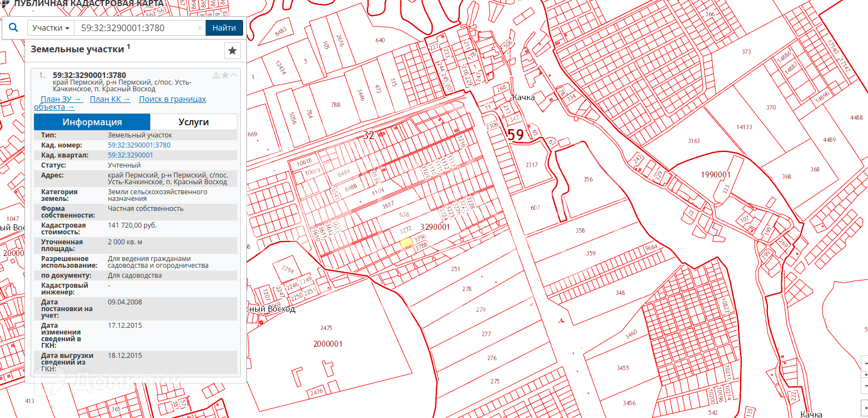Click the change date 17.12.2015
This screenshot has height=418, width=868.
tap(125, 326)
